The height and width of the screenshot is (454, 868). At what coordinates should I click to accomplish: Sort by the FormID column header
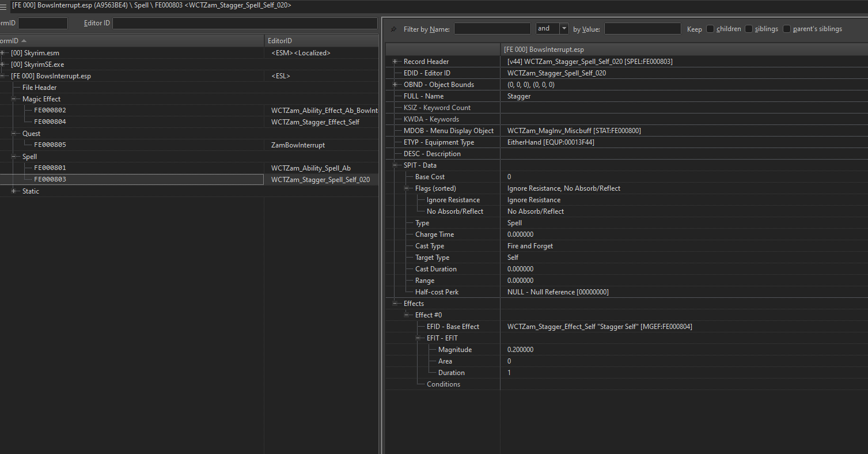coord(132,41)
